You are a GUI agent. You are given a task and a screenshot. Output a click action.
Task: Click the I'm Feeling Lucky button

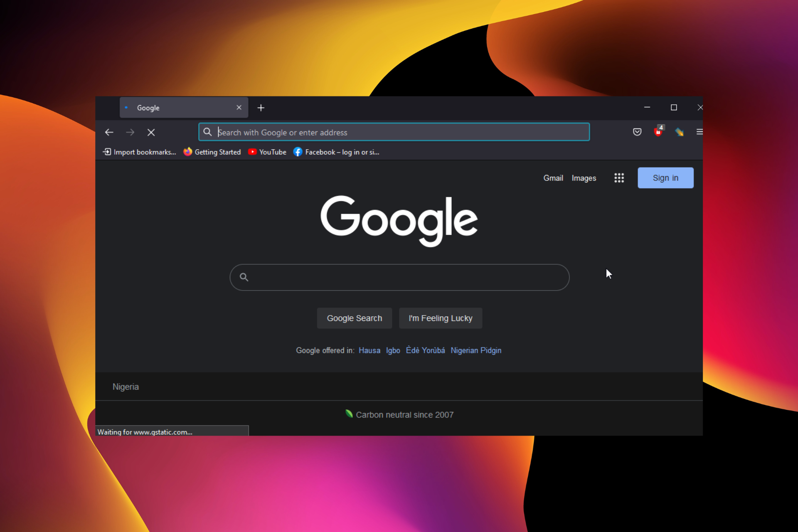pyautogui.click(x=441, y=318)
